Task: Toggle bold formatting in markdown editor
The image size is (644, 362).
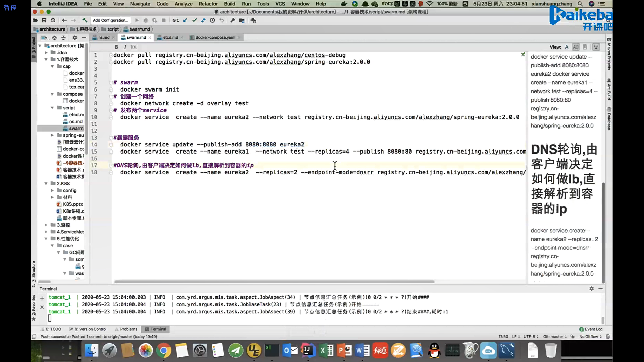Action: (x=116, y=47)
